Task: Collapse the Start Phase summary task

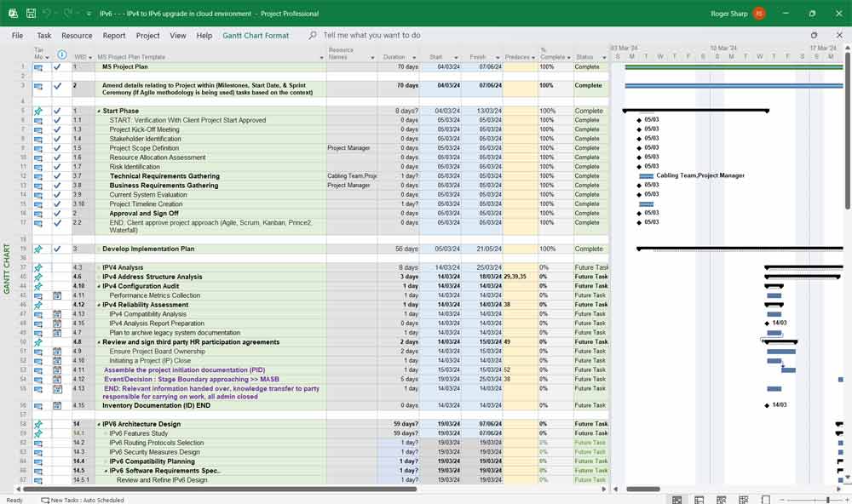Action: point(99,112)
